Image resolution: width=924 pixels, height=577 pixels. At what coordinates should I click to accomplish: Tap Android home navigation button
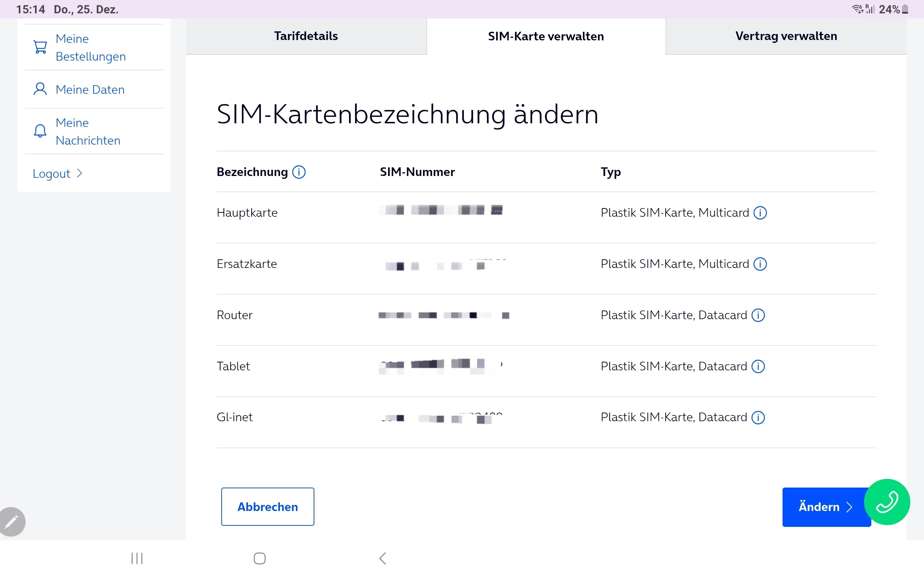point(260,558)
